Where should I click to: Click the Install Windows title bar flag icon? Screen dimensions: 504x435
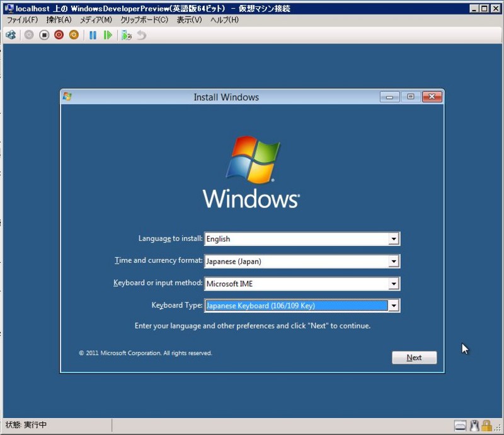tap(67, 96)
